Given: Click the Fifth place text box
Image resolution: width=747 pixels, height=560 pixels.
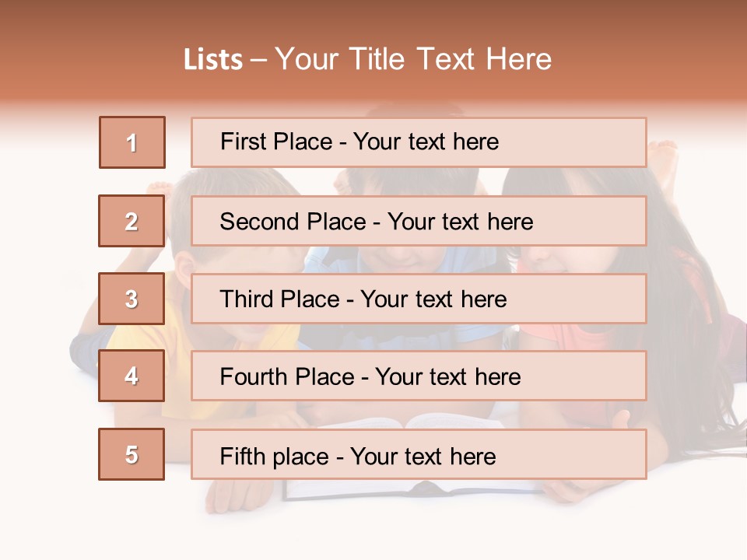Looking at the screenshot, I should (x=419, y=454).
